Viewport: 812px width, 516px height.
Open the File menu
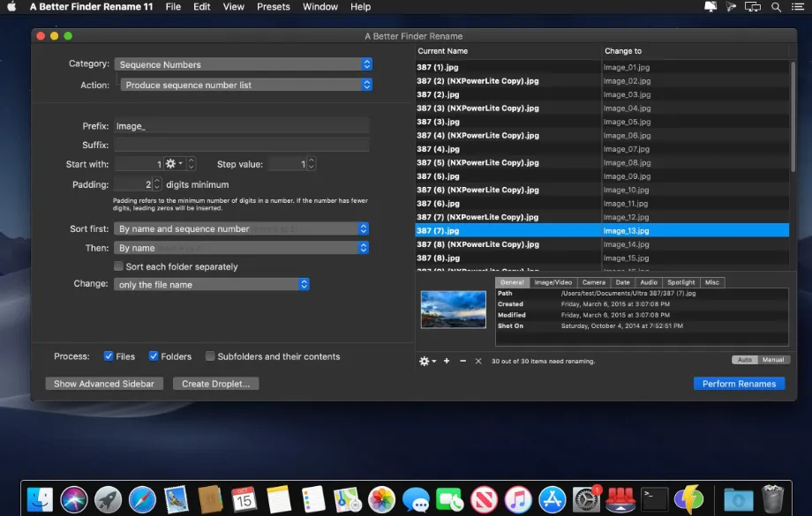pos(173,7)
